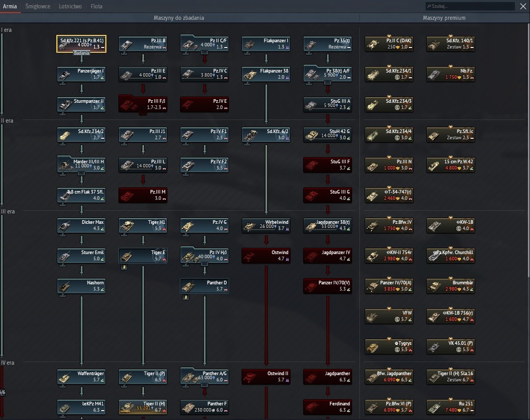Select the premium Pz.II C (DAK) tank
The width and height of the screenshot is (530, 420).
click(389, 44)
